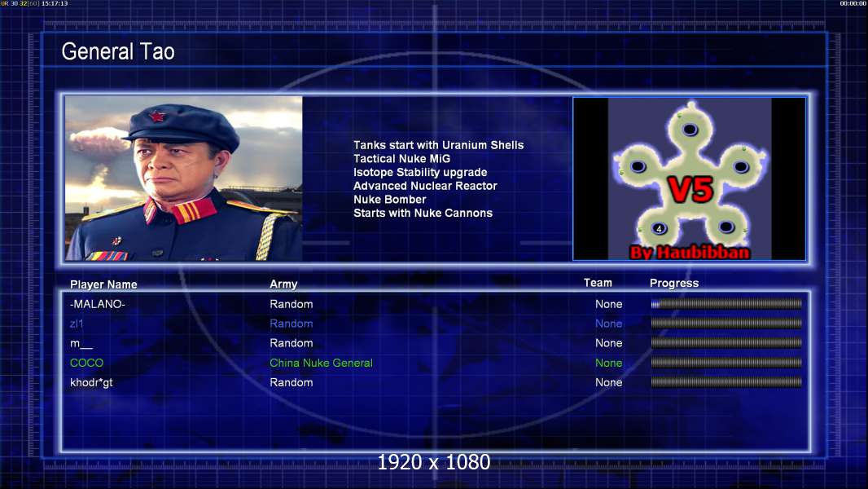The width and height of the screenshot is (868, 489).
Task: Click the Team column header
Action: (598, 283)
